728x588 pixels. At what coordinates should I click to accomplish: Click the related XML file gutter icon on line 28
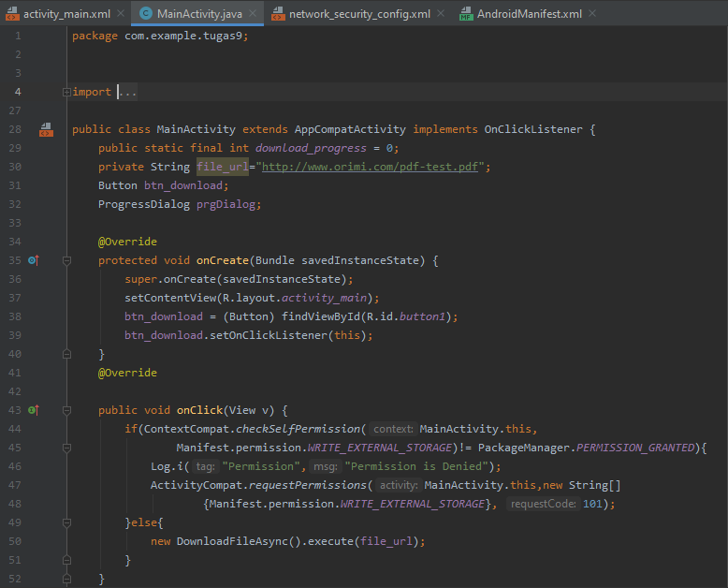[x=46, y=129]
